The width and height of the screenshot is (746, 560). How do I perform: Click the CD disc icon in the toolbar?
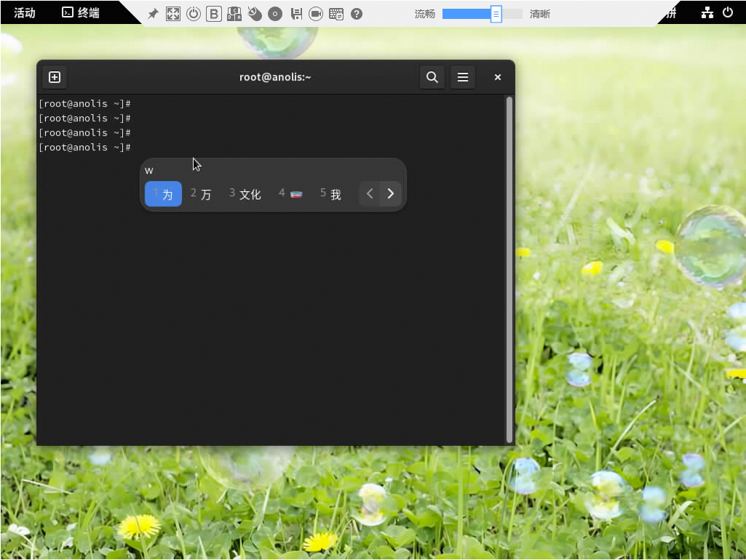pos(275,14)
